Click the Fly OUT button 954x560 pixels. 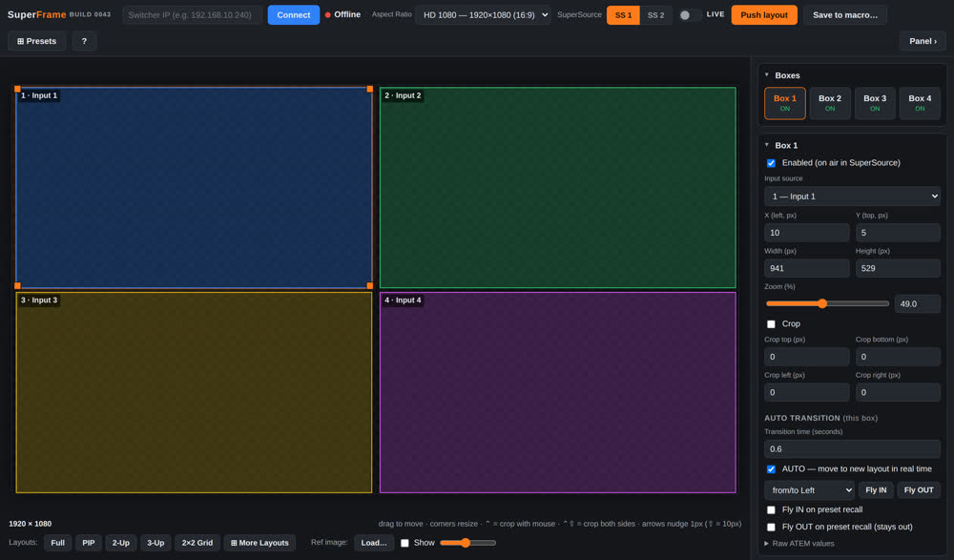(918, 490)
